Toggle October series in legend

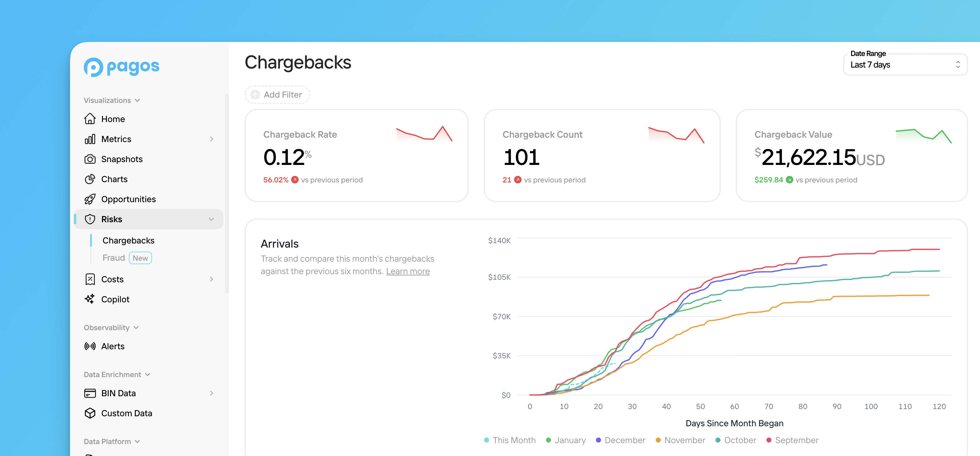coord(736,440)
